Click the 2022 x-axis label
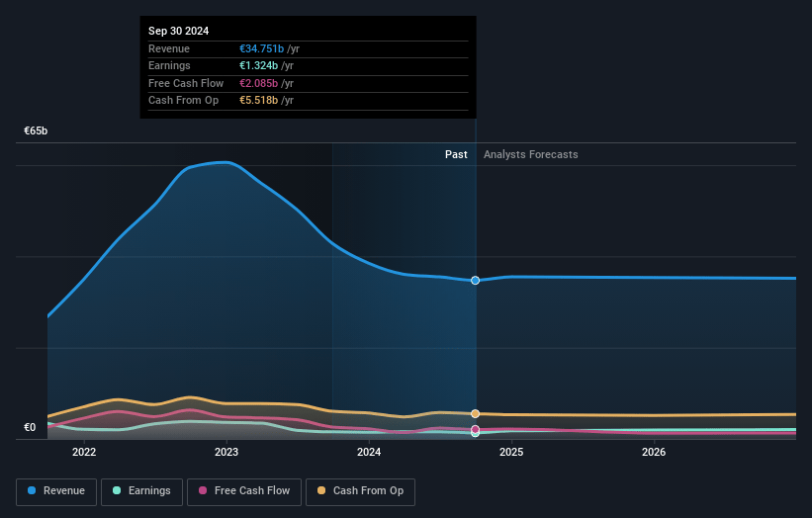 [x=84, y=453]
